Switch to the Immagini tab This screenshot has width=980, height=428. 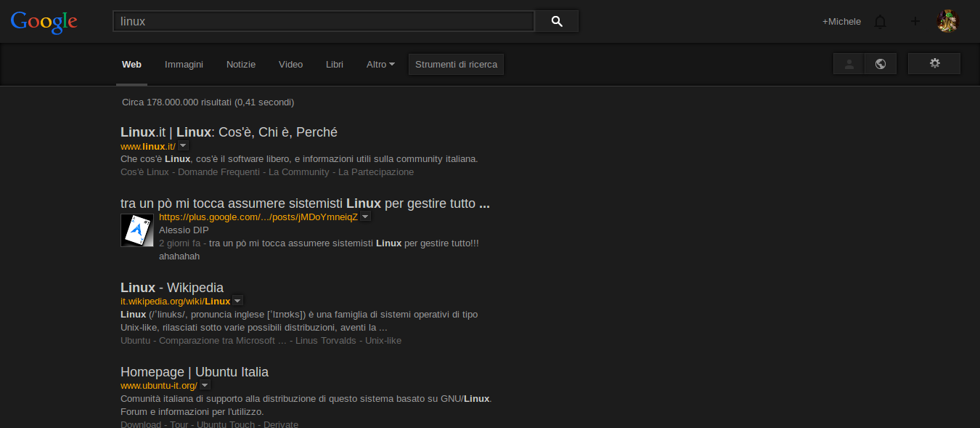(184, 65)
